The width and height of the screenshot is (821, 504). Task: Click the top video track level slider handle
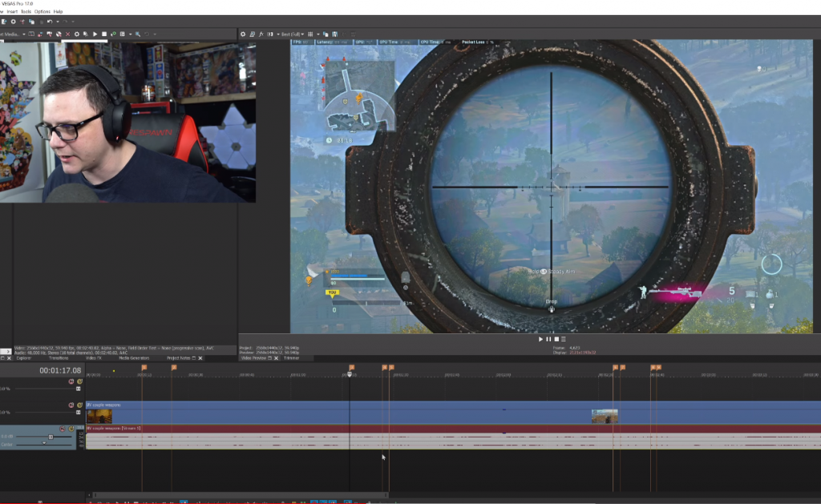(x=78, y=389)
